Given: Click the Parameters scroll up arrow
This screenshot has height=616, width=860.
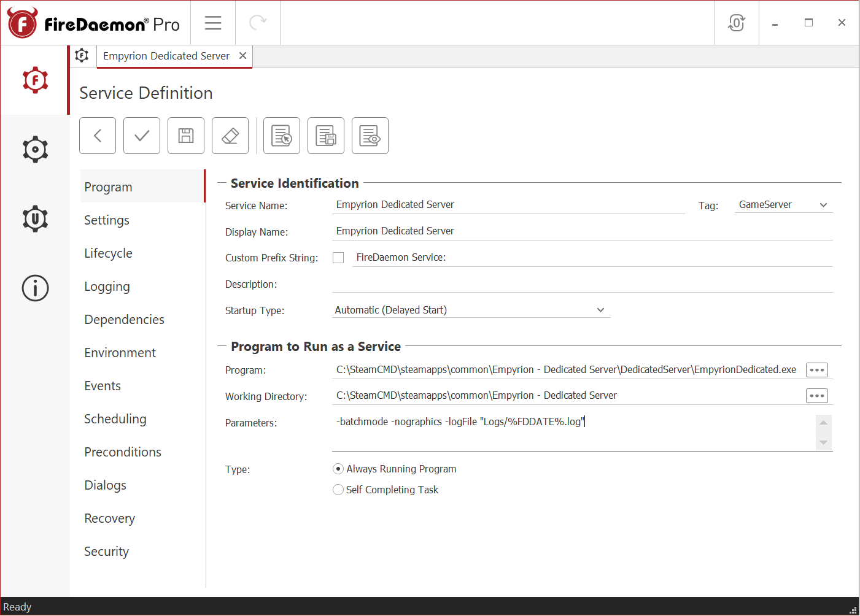Looking at the screenshot, I should (824, 422).
